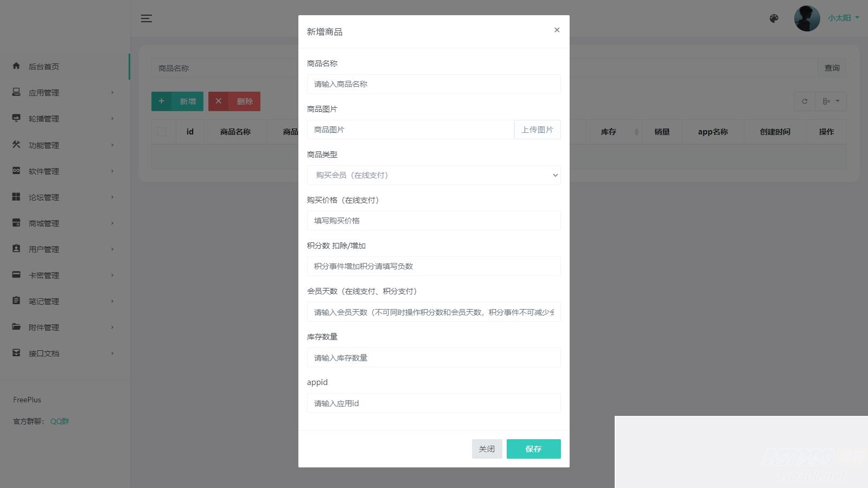Screen dimensions: 868x488
Task: Click the palette theme color icon
Action: (x=774, y=18)
